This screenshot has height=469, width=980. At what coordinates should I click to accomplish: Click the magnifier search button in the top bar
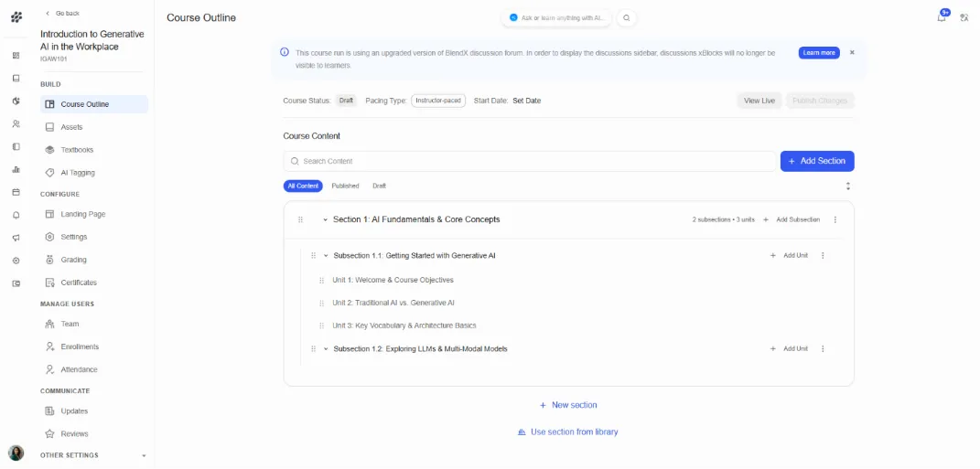pyautogui.click(x=627, y=18)
